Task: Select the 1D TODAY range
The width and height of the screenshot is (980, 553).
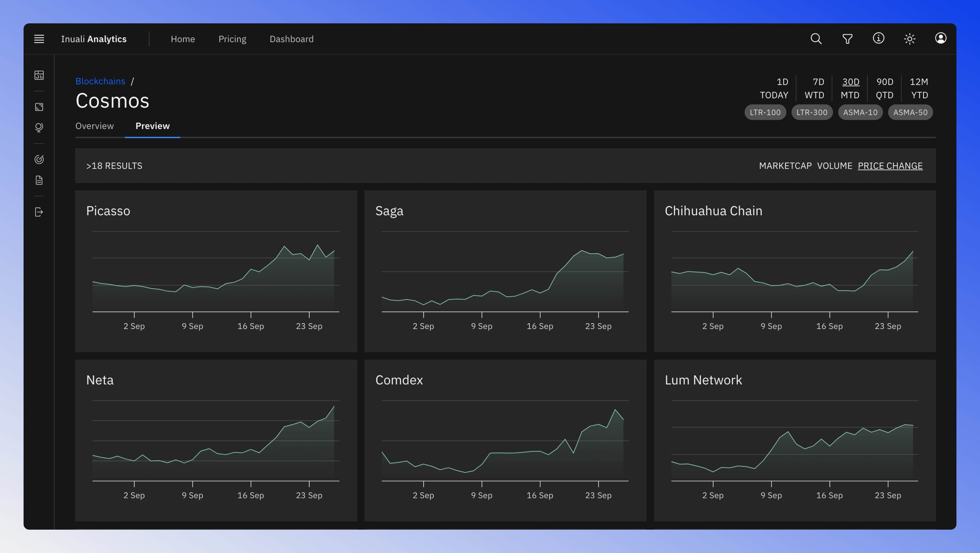Action: [774, 88]
